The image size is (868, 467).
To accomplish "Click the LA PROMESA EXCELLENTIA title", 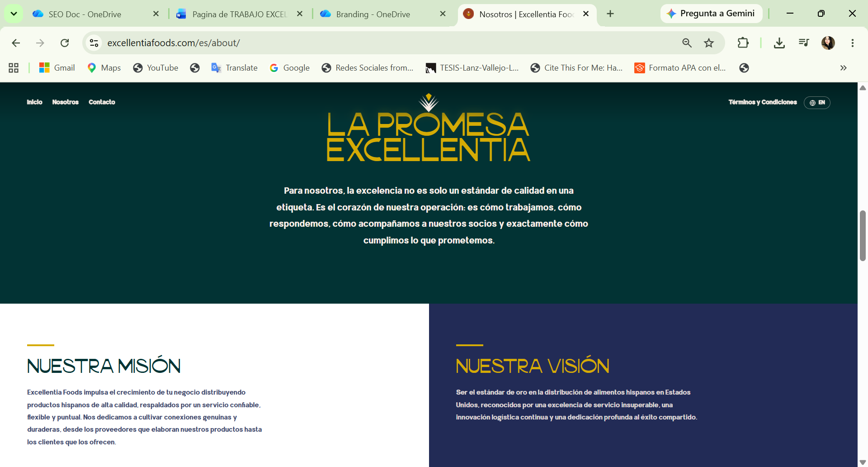I will pos(429,137).
